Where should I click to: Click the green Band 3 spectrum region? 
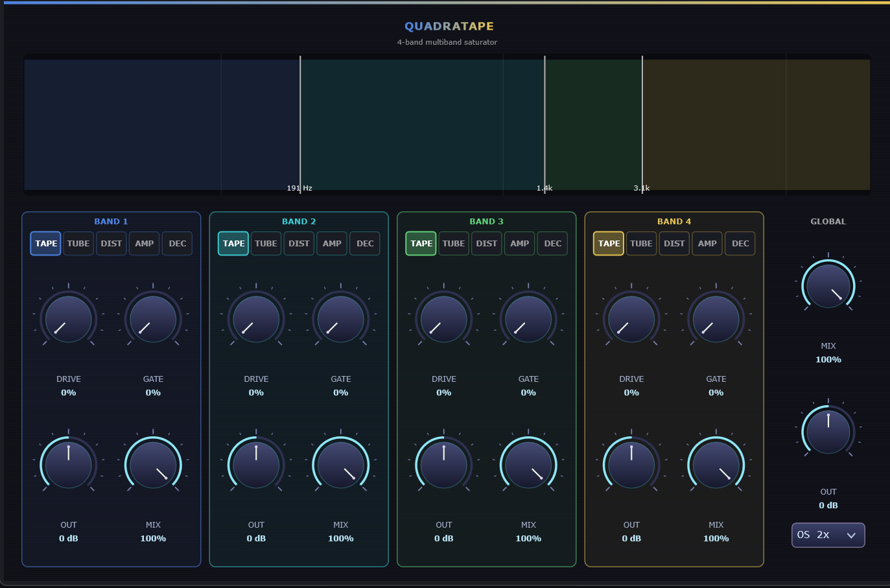[x=593, y=124]
